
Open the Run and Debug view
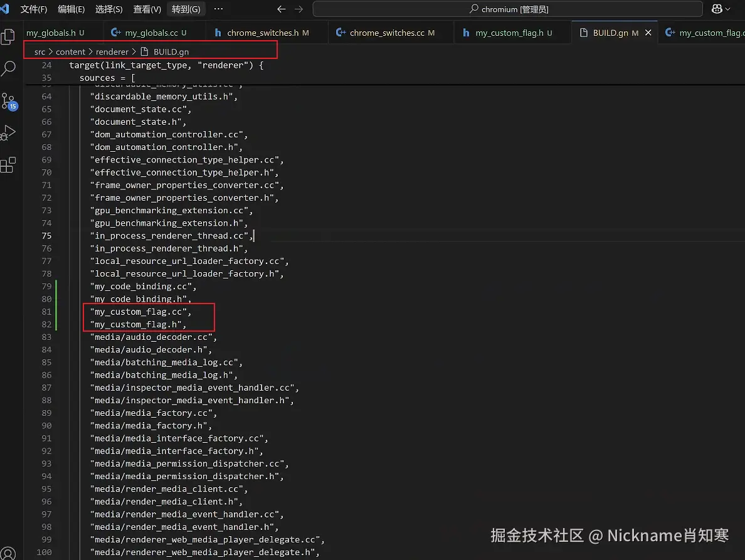click(8, 132)
